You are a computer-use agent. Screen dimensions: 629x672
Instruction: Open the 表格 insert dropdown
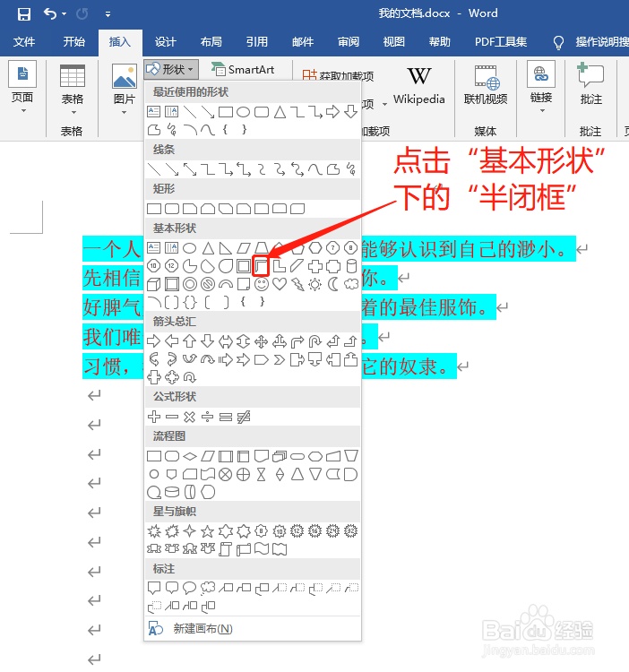pyautogui.click(x=73, y=90)
